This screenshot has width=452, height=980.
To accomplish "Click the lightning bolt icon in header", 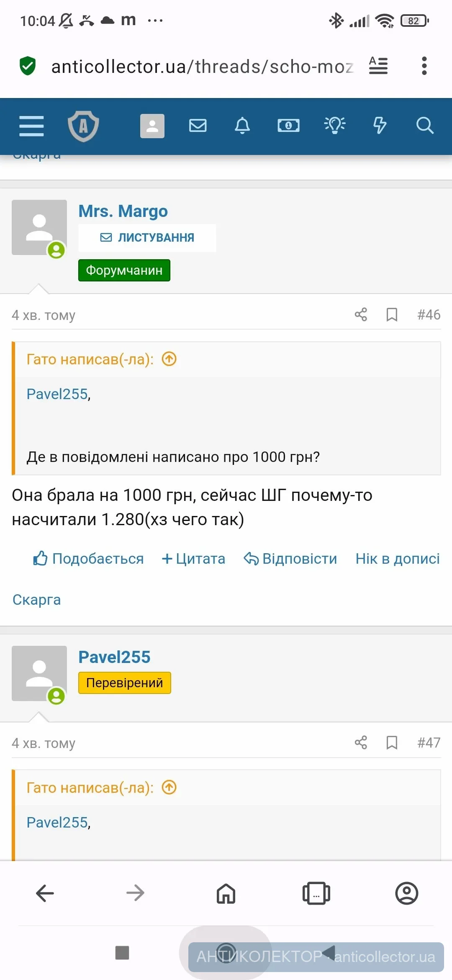I will (x=380, y=125).
